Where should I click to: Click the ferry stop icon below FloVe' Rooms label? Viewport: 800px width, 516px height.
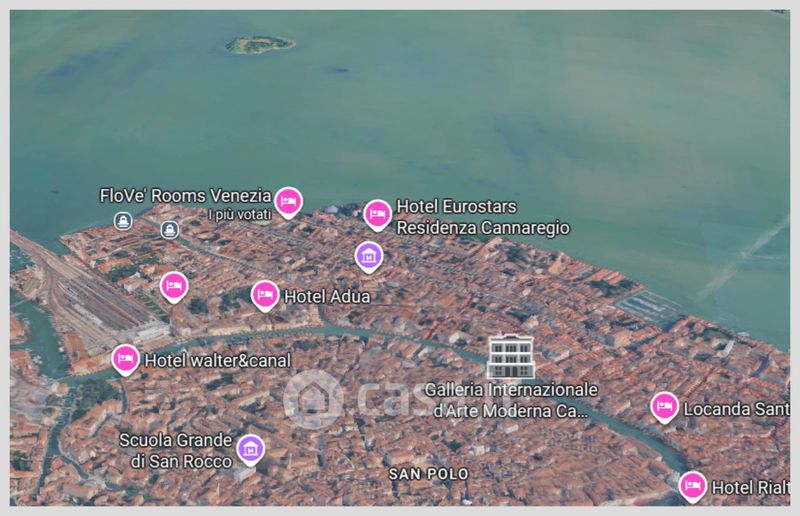coord(170,230)
